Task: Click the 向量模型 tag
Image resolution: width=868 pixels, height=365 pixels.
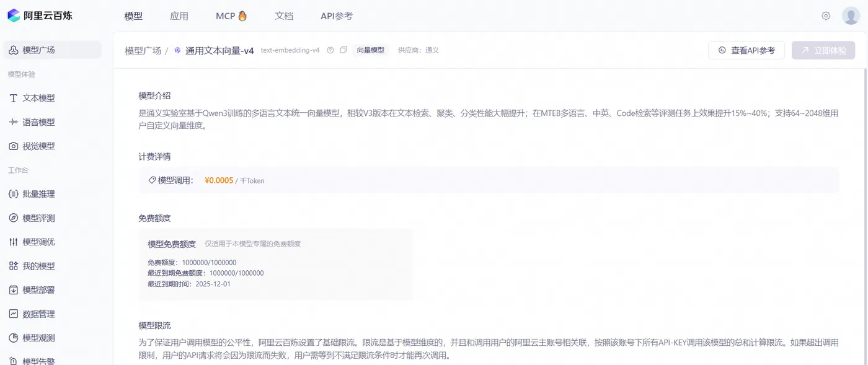Action: 371,50
